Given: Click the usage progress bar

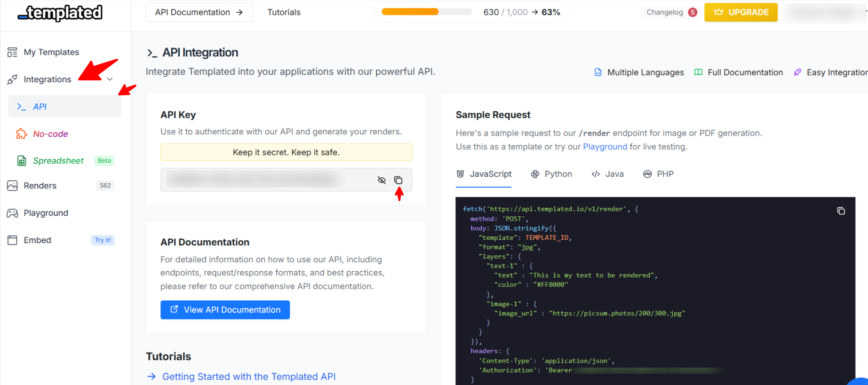Looking at the screenshot, I should [x=426, y=12].
